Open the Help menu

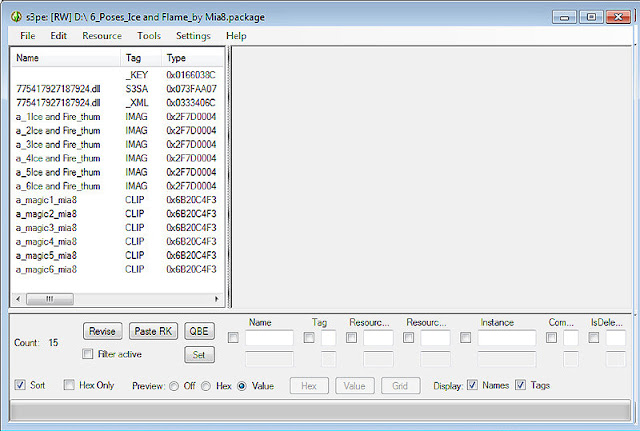[x=236, y=36]
